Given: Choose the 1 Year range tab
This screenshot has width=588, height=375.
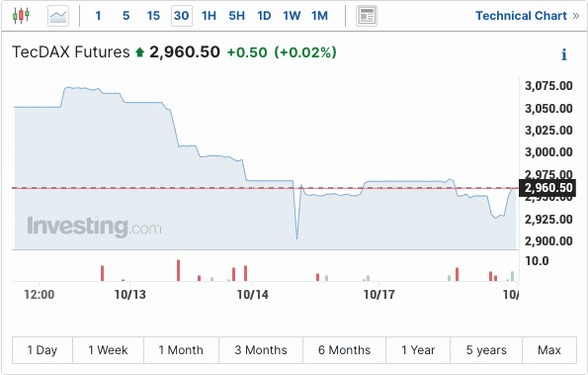Looking at the screenshot, I should tap(418, 350).
